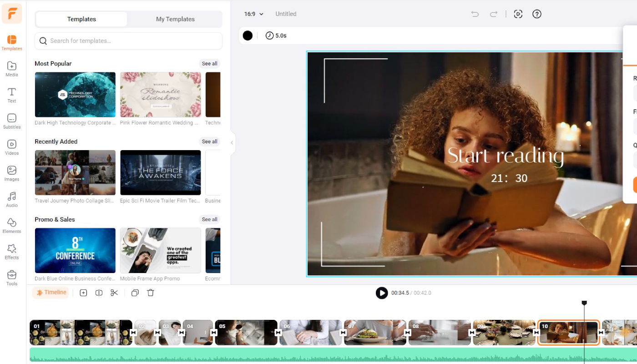Image resolution: width=637 pixels, height=364 pixels.
Task: Click See all next to Promo & Sales
Action: click(209, 219)
